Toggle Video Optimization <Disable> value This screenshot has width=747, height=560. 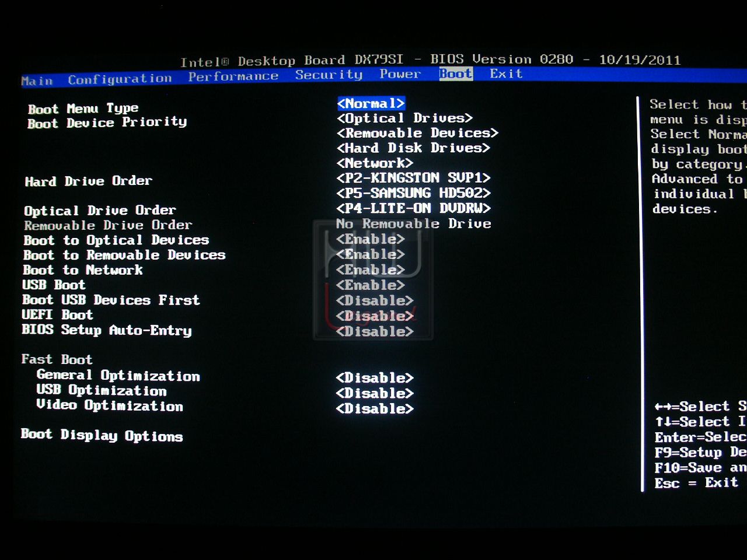pyautogui.click(x=375, y=408)
